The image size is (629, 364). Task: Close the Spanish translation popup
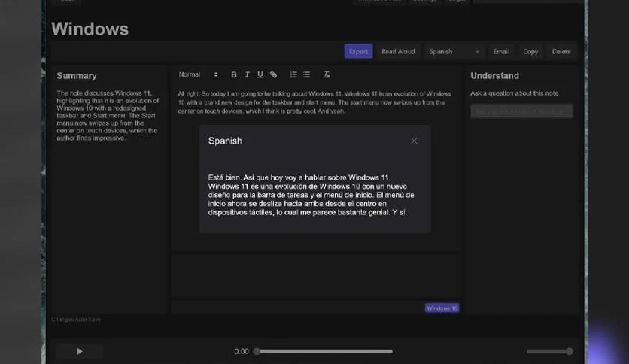(414, 141)
